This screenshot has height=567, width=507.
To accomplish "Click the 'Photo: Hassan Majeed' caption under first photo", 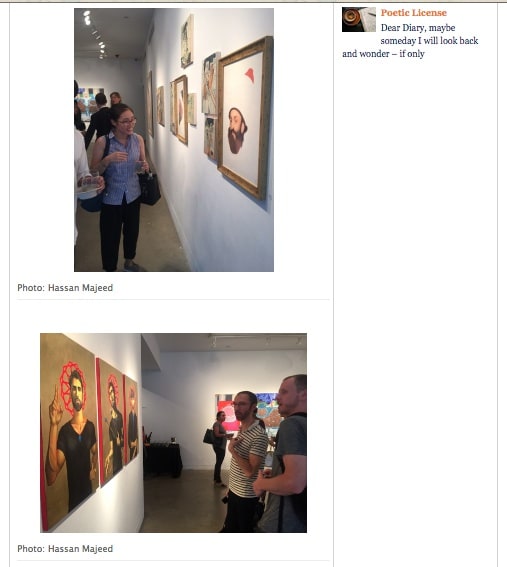I will coord(65,288).
